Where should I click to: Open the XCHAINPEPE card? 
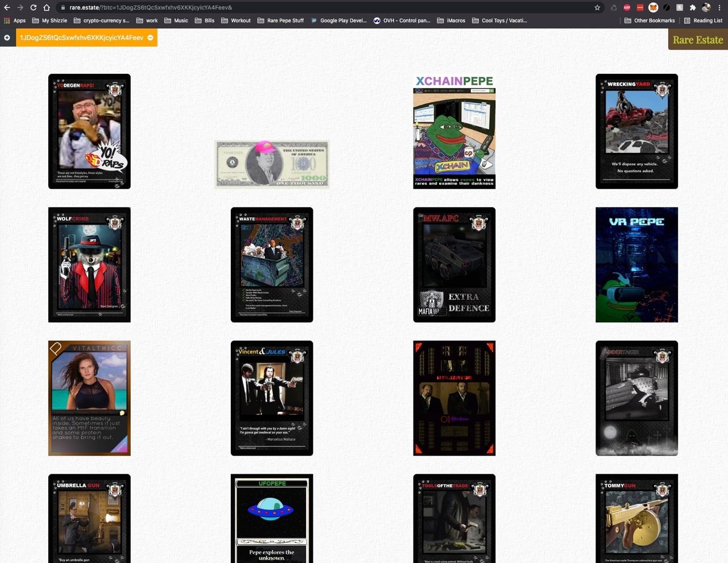coord(454,131)
